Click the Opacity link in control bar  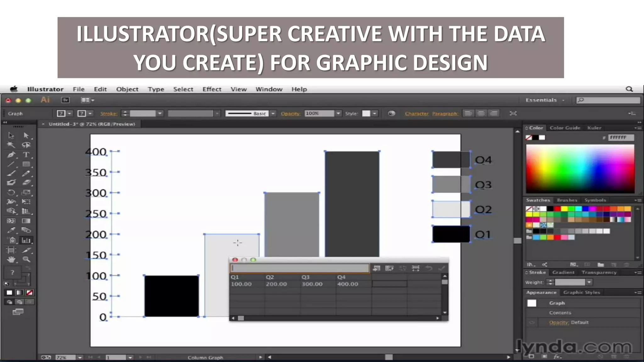(x=290, y=113)
